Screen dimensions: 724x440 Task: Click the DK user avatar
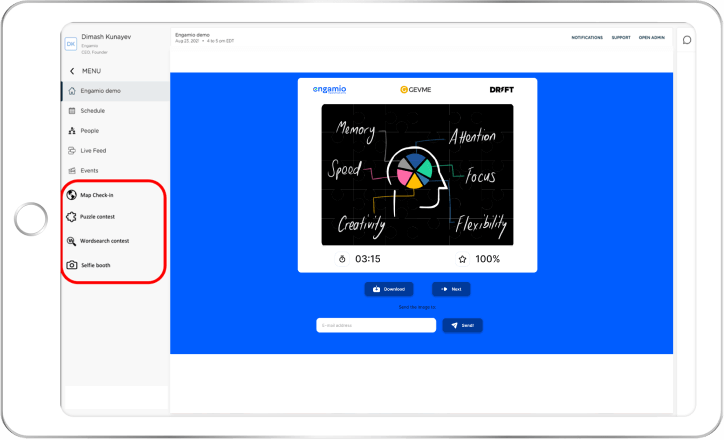point(70,44)
